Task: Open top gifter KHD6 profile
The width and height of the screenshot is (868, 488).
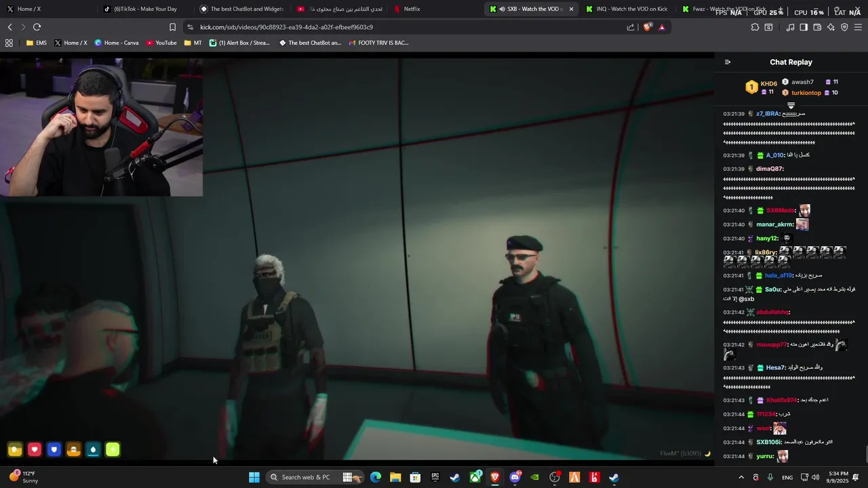Action: [x=768, y=83]
